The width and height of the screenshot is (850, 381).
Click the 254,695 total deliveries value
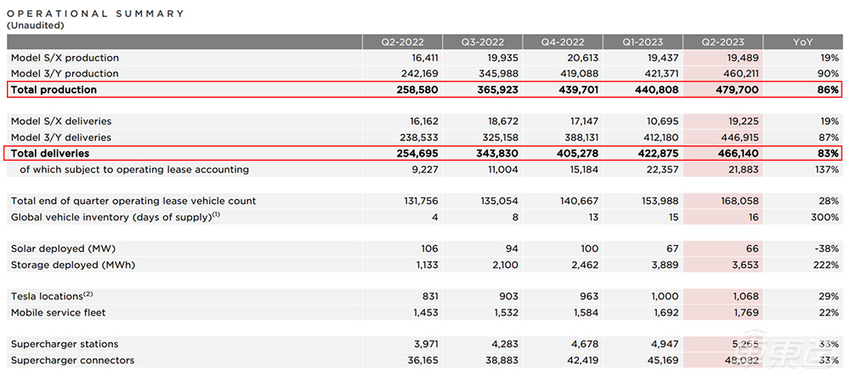point(416,154)
